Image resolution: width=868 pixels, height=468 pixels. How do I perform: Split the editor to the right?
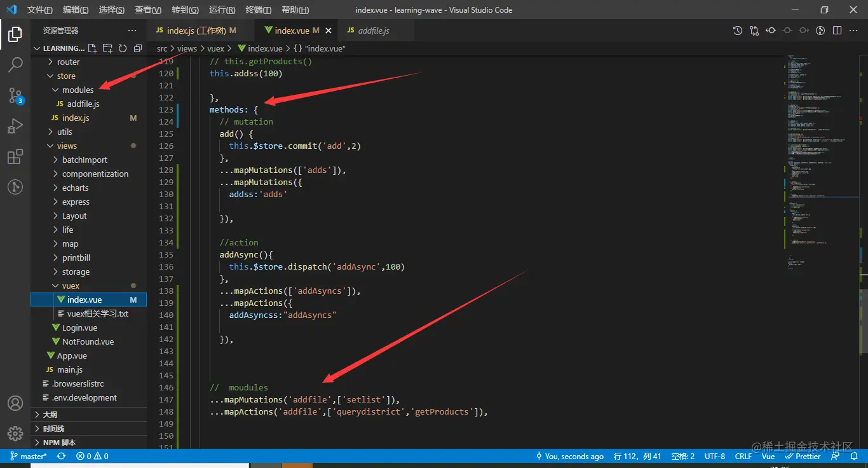pos(837,31)
